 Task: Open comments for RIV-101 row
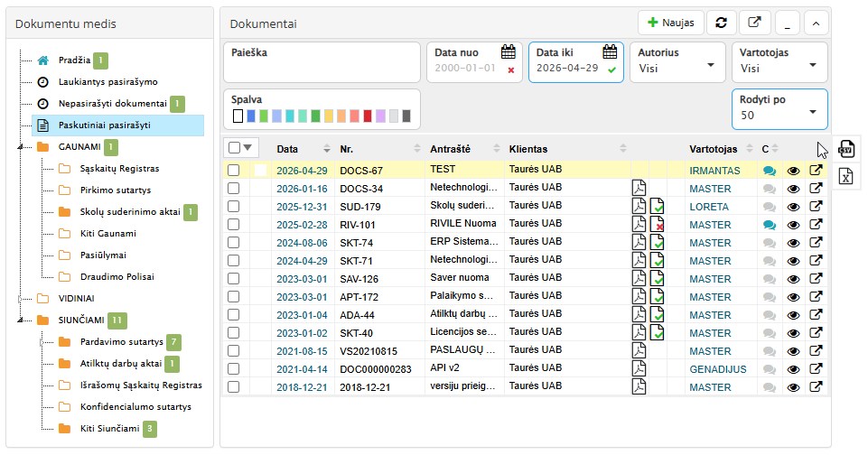click(x=769, y=225)
